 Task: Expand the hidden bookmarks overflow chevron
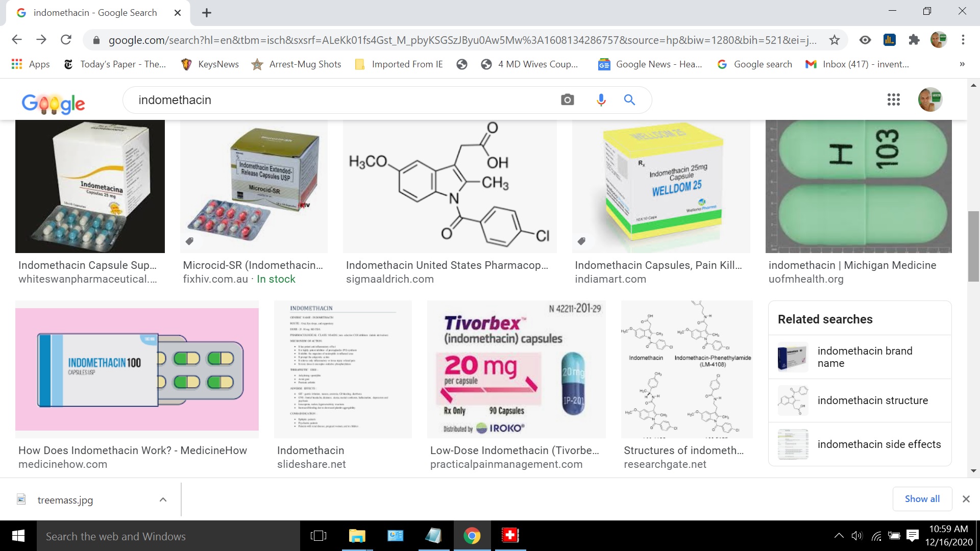(962, 64)
